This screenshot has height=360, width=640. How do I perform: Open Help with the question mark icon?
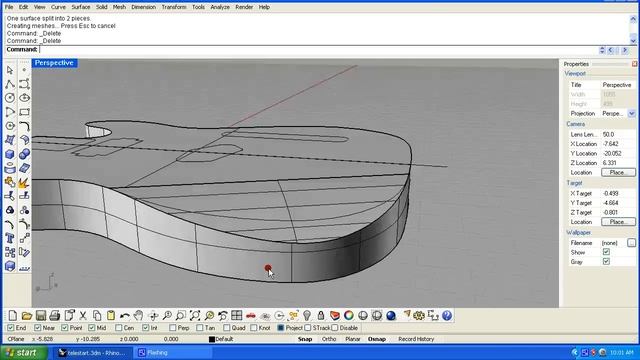click(x=447, y=316)
